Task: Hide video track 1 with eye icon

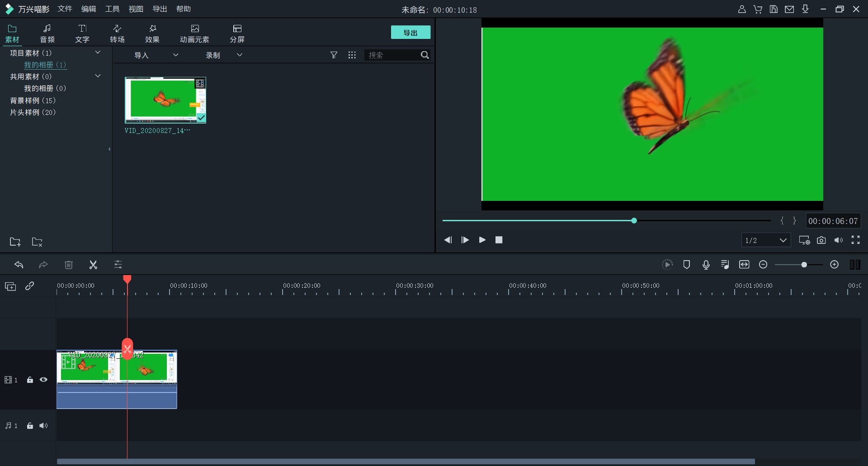Action: coord(44,380)
